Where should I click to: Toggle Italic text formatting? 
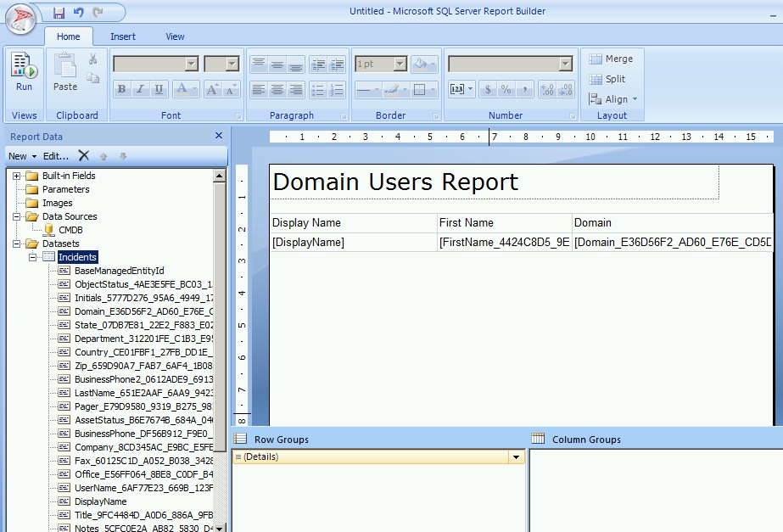click(140, 90)
